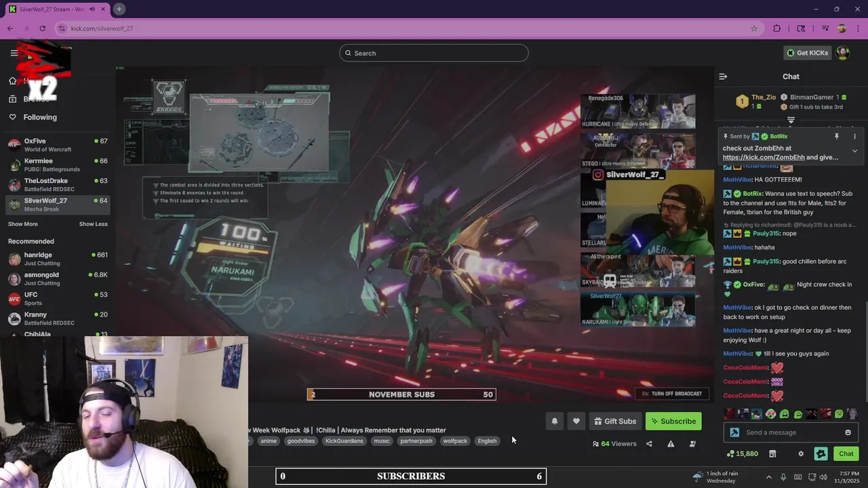
Task: Open OxFive channel in sidebar
Action: pos(58,144)
